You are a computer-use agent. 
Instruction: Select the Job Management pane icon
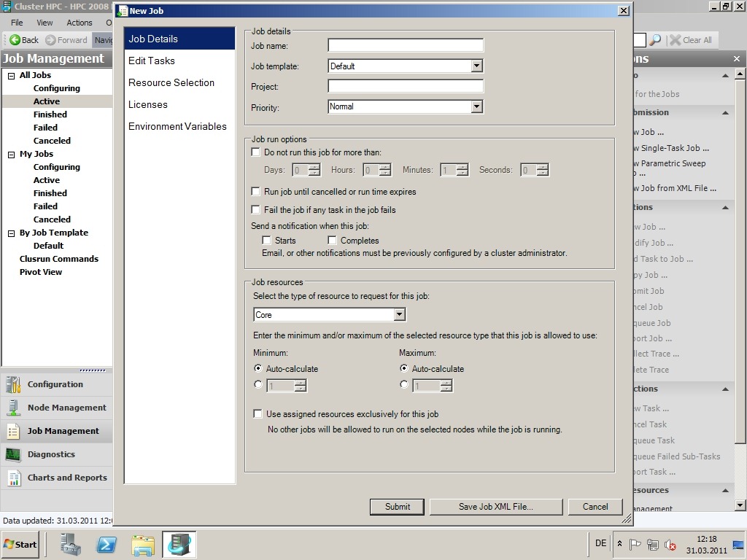point(13,431)
